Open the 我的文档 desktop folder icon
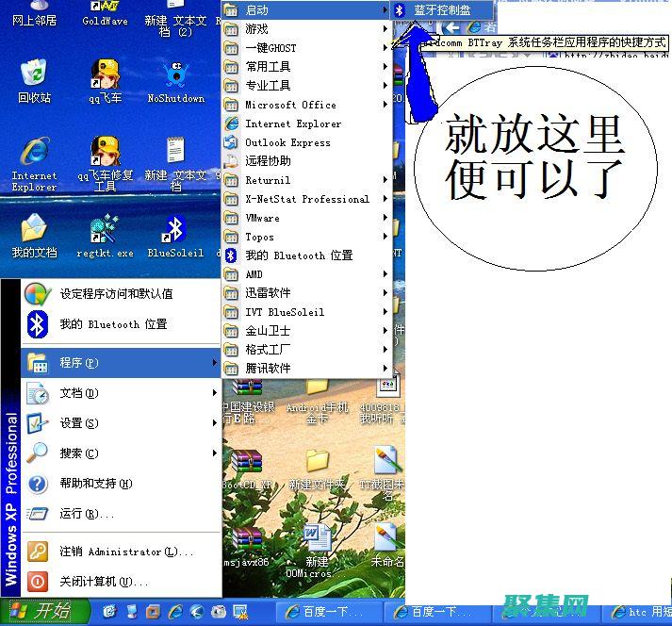This screenshot has height=626, width=672. (34, 233)
